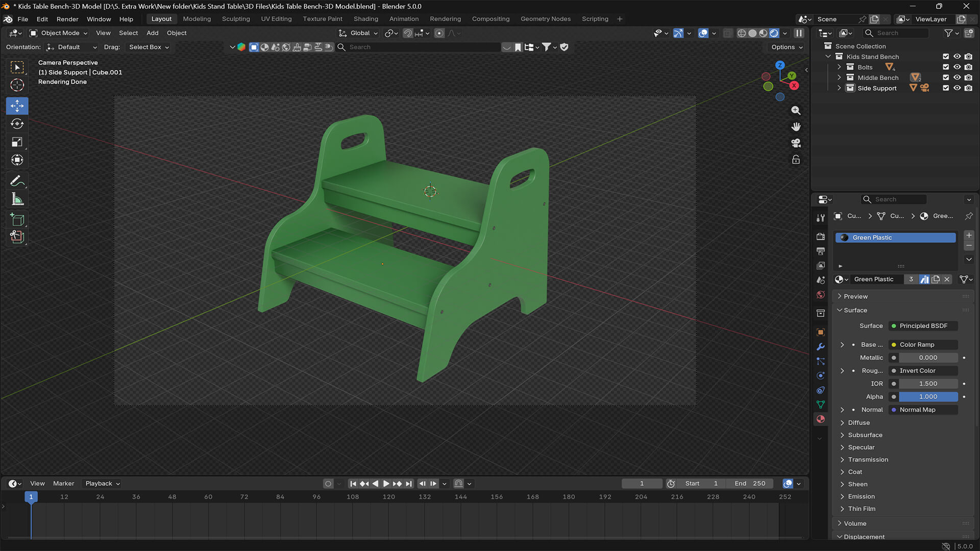Click the Alpha value slider
The image size is (980, 551).
pos(927,397)
